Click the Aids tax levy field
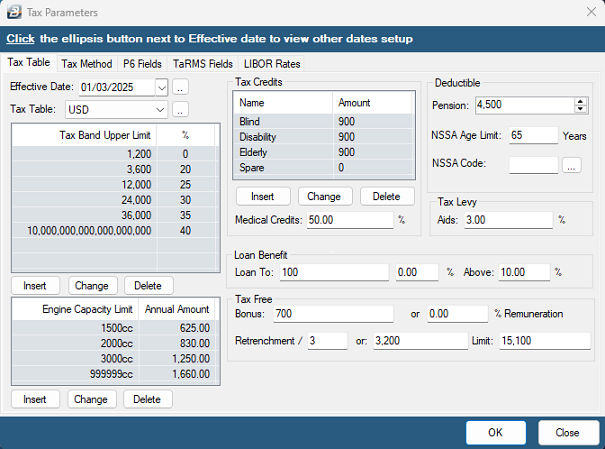This screenshot has width=605, height=449. click(x=508, y=220)
